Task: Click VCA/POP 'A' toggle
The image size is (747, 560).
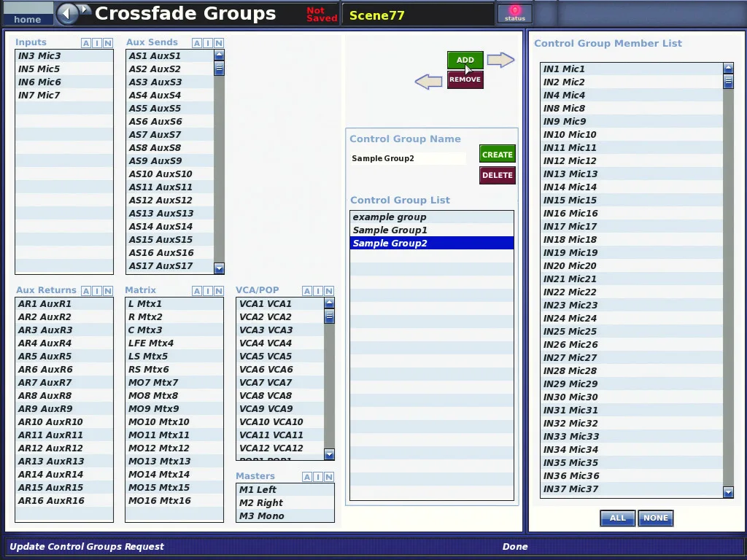Action: (307, 291)
